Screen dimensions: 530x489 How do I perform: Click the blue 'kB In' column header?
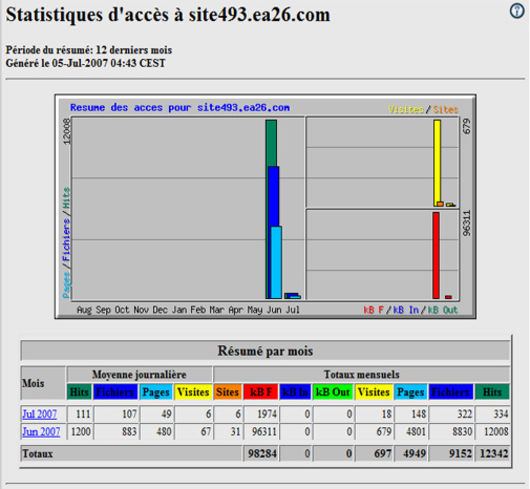coord(295,392)
